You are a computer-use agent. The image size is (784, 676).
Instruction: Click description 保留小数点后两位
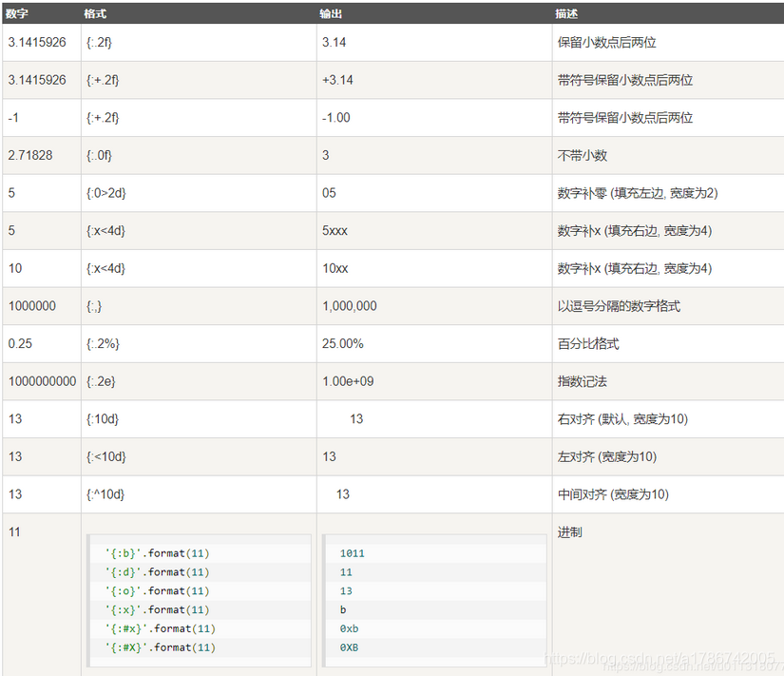click(x=606, y=43)
